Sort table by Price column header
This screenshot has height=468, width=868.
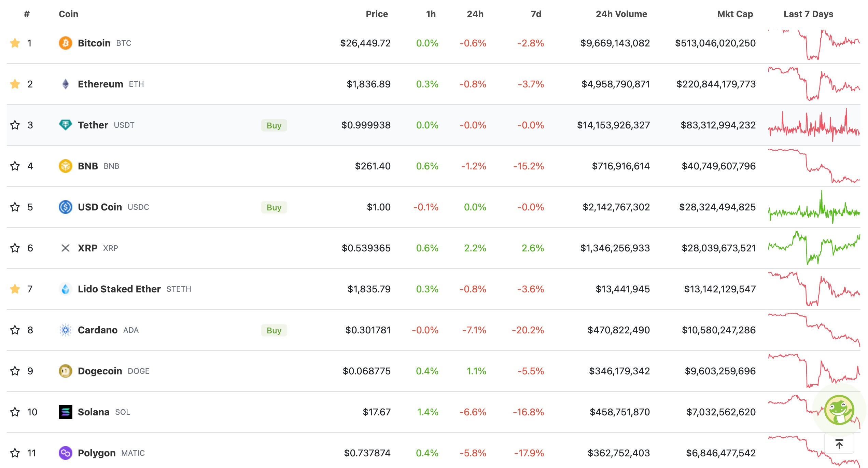[377, 14]
